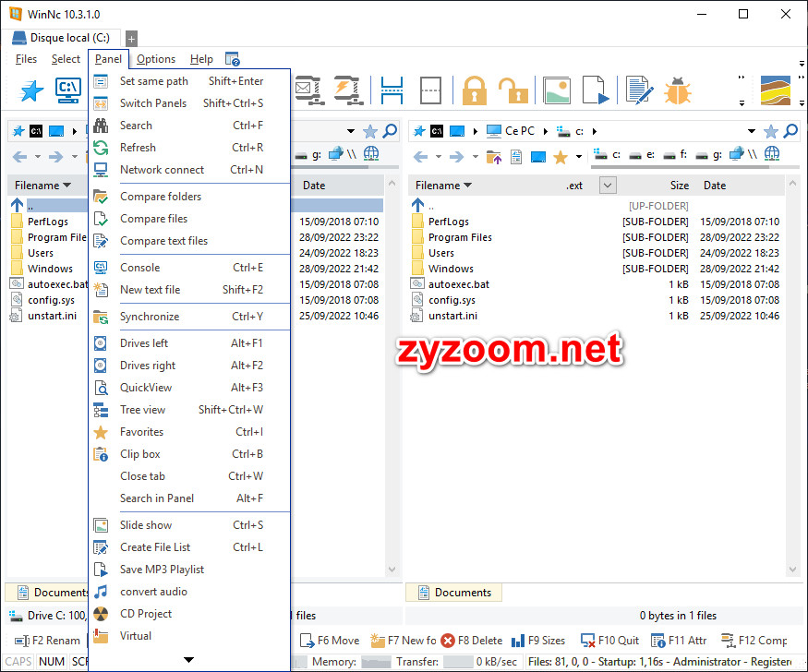Click F9 Sizes button
808x672 pixels.
(x=538, y=640)
